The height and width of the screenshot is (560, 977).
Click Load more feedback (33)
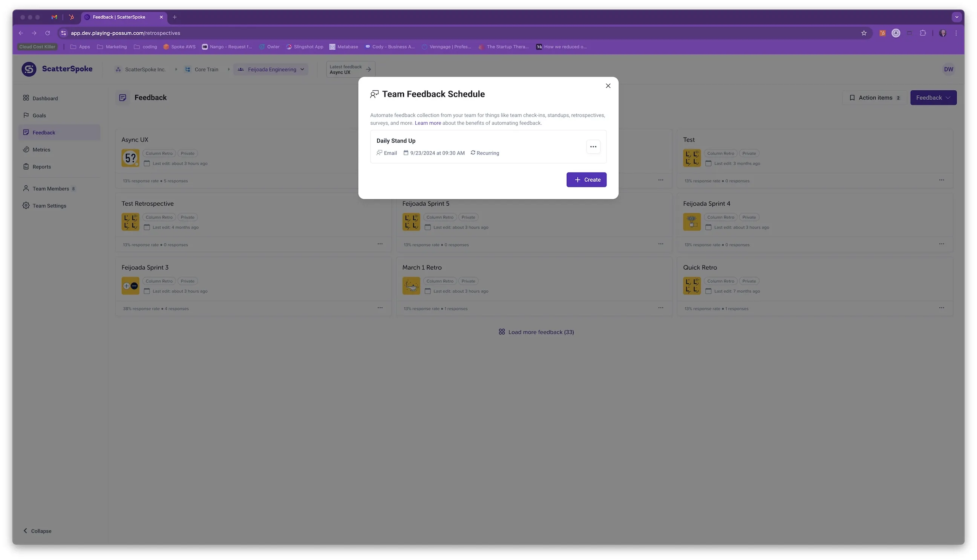click(x=536, y=331)
